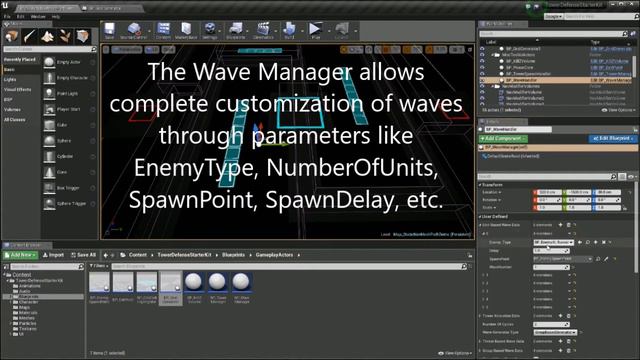
Task: Browse to SpawnPoint asset magnifier icon
Action: point(598,259)
